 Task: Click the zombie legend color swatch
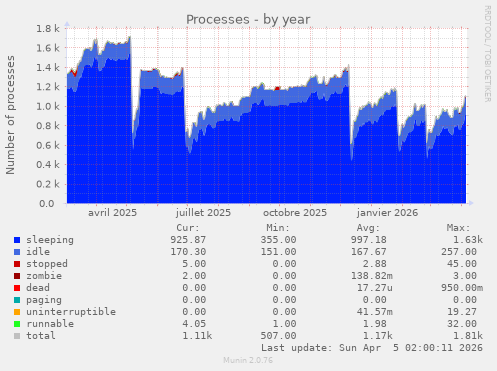point(17,276)
